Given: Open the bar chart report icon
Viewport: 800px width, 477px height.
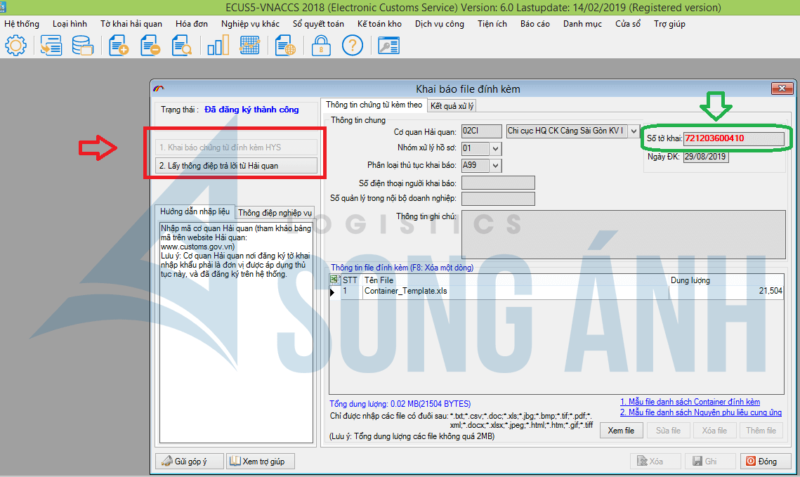Looking at the screenshot, I should pyautogui.click(x=216, y=45).
